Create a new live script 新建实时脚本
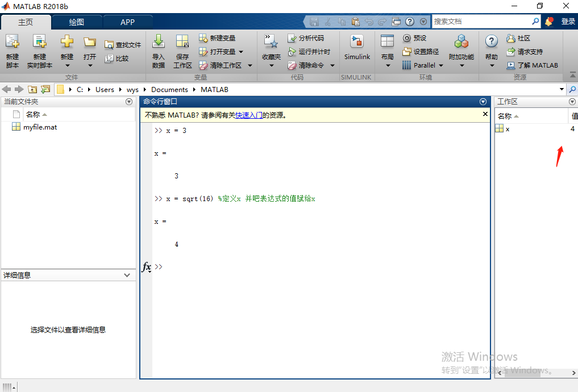The image size is (578, 392). coord(39,51)
